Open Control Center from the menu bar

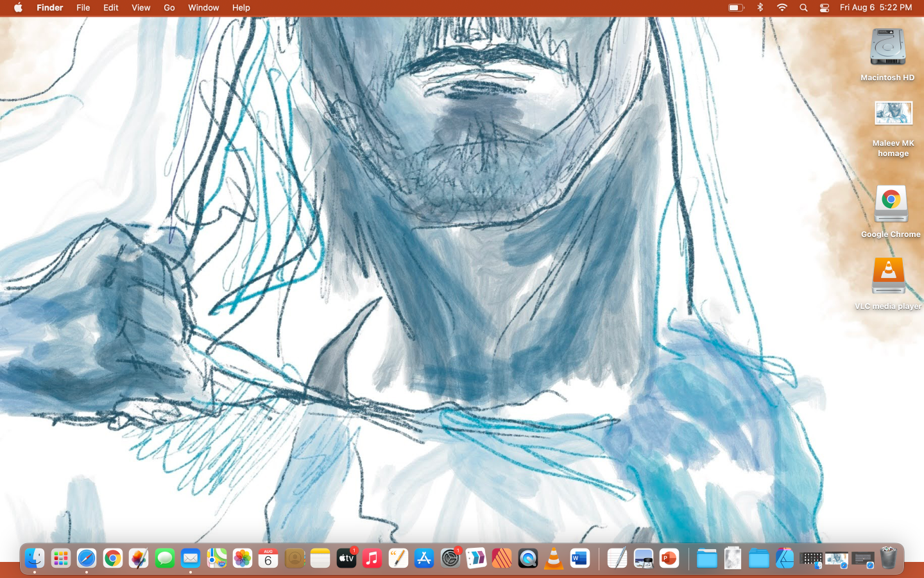(825, 8)
